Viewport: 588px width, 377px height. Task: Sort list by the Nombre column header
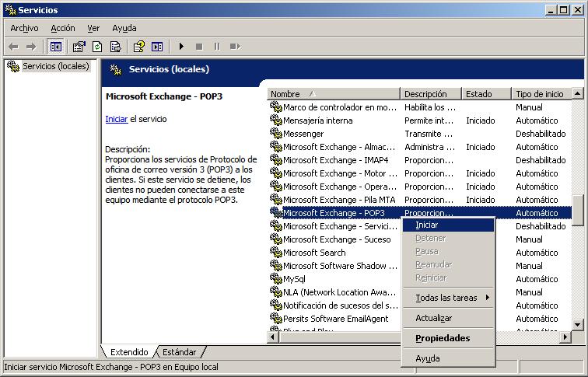334,94
